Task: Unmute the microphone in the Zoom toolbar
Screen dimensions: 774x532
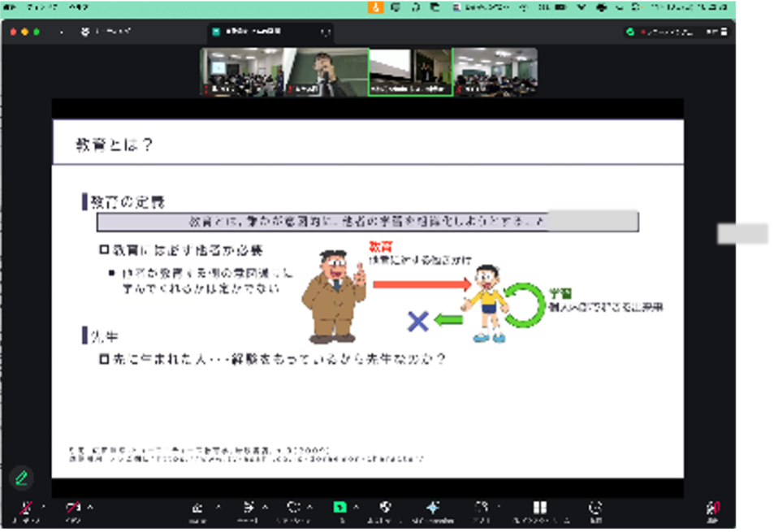Action: [25, 508]
